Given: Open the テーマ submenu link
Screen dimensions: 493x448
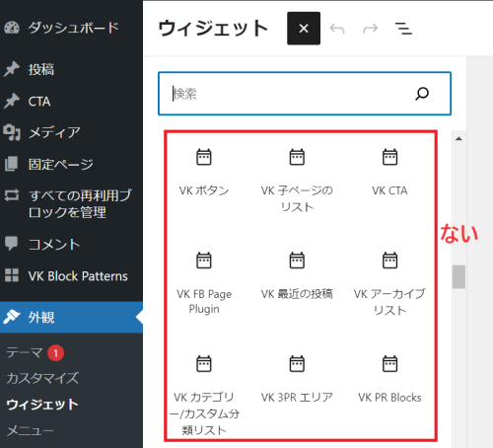Looking at the screenshot, I should tap(25, 352).
